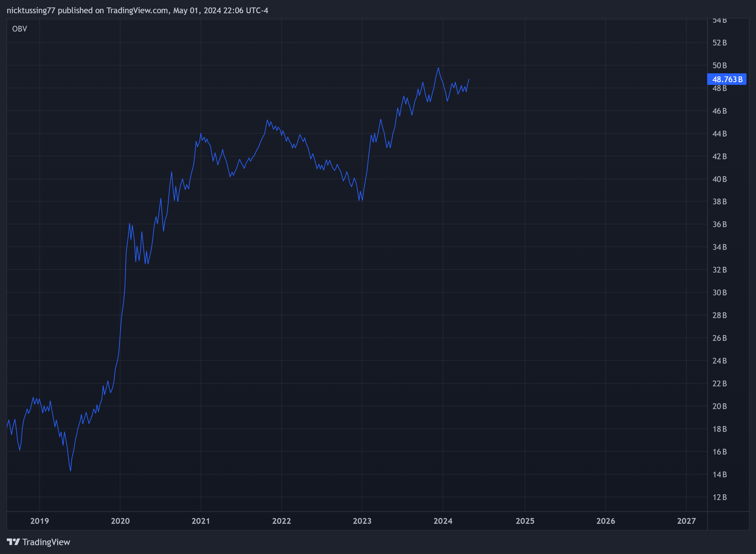The height and width of the screenshot is (554, 756).
Task: Click the 42 B price scale label
Action: coord(720,156)
